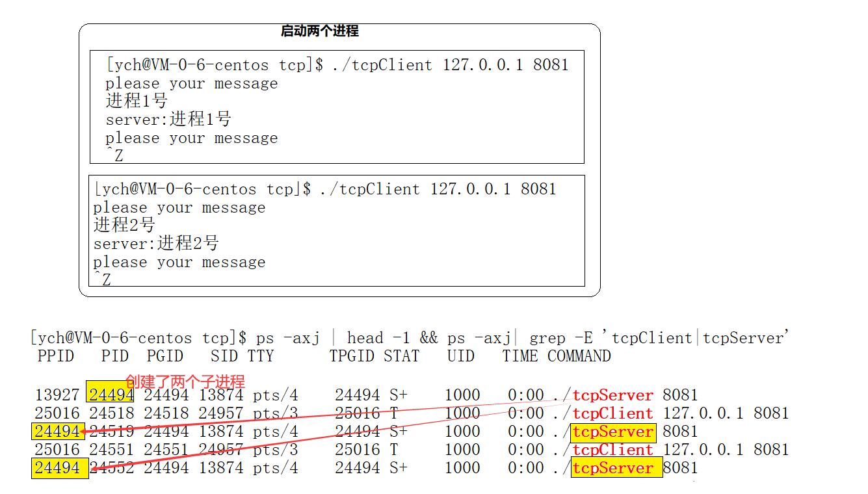Click the title text 启动两个进程
Viewport: 868px width, 494px height.
[319, 31]
